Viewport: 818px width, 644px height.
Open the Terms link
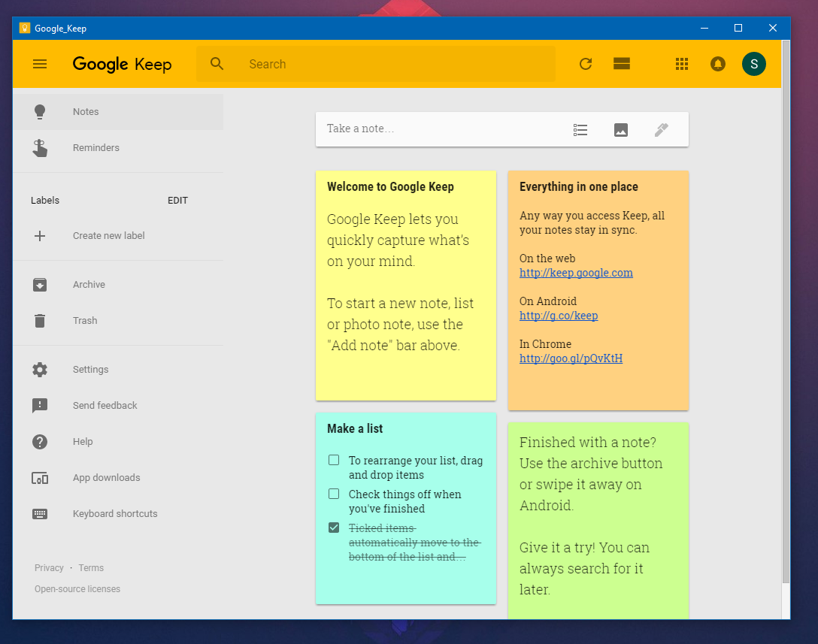(x=91, y=568)
